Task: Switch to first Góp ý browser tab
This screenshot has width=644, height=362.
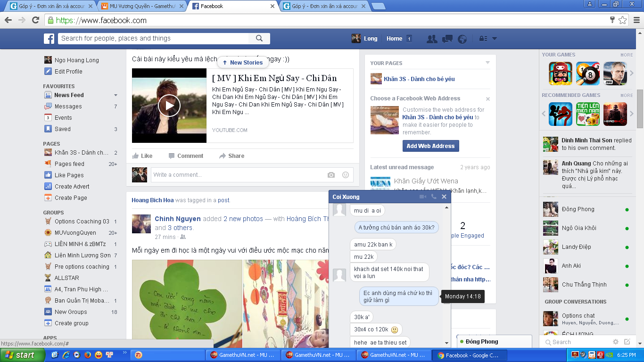Action: click(52, 6)
